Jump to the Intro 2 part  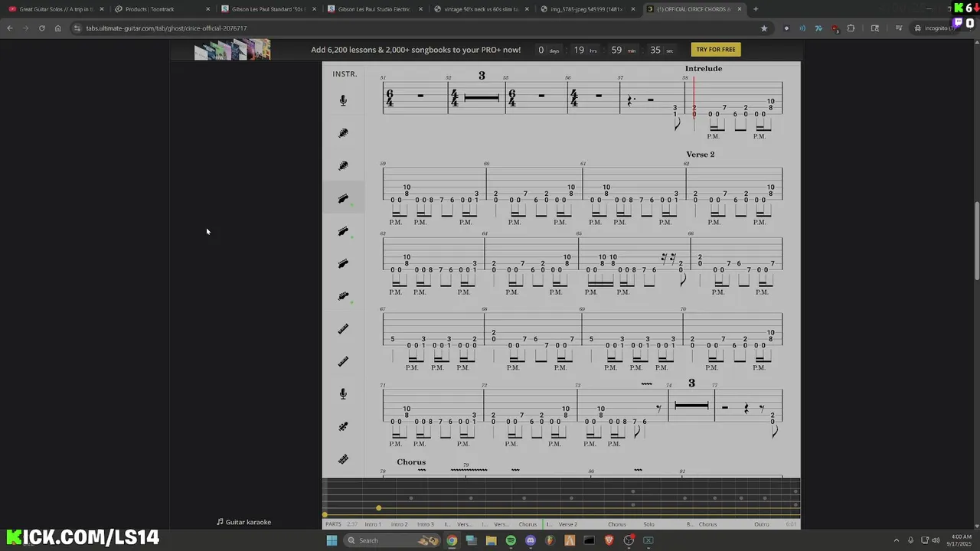click(399, 524)
